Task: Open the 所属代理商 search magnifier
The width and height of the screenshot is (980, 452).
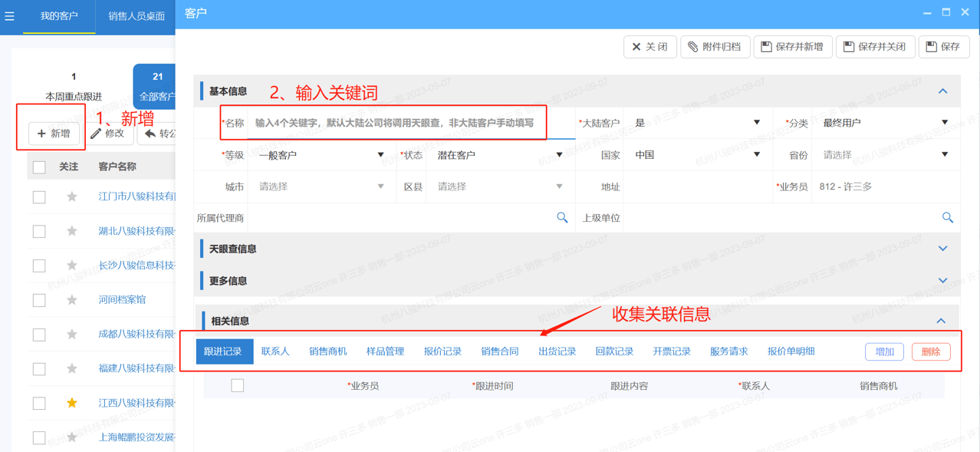Action: (562, 217)
